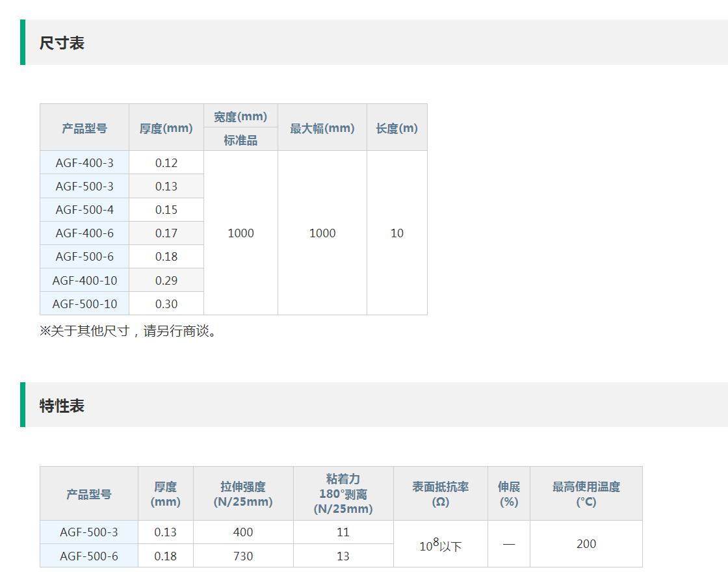The width and height of the screenshot is (728, 572).
Task: Click the length value 10
Action: click(397, 233)
